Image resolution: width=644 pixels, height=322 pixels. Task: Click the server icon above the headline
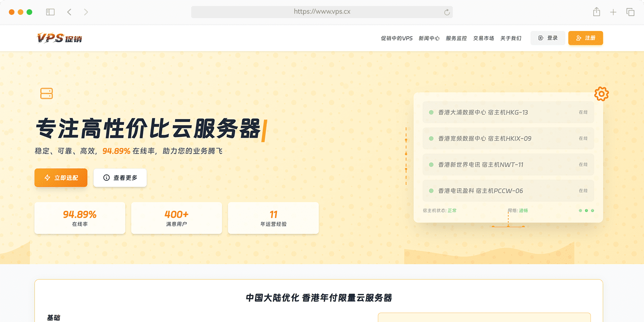47,93
